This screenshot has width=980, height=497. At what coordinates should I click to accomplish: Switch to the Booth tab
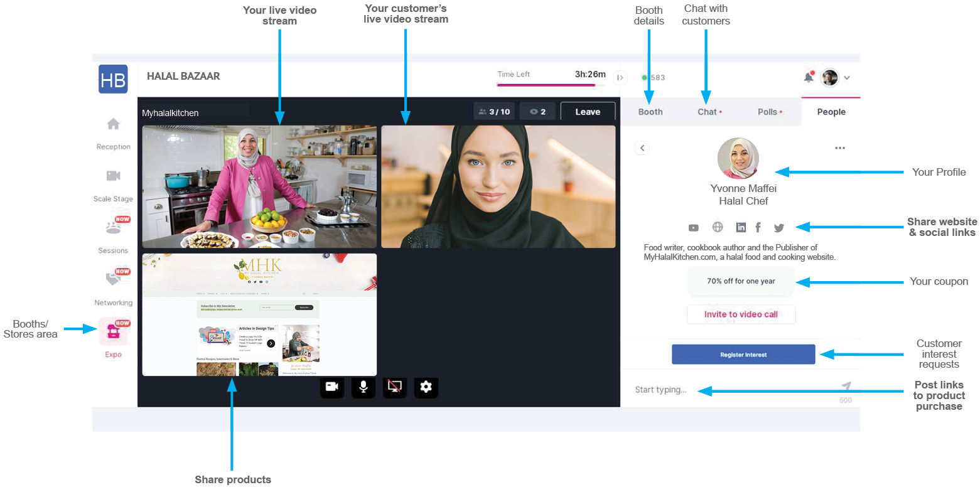tap(650, 112)
